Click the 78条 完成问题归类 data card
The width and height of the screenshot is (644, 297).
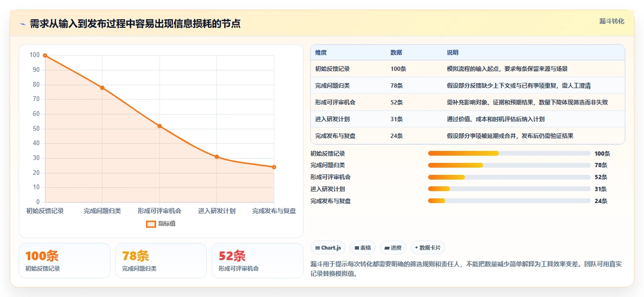(161, 261)
